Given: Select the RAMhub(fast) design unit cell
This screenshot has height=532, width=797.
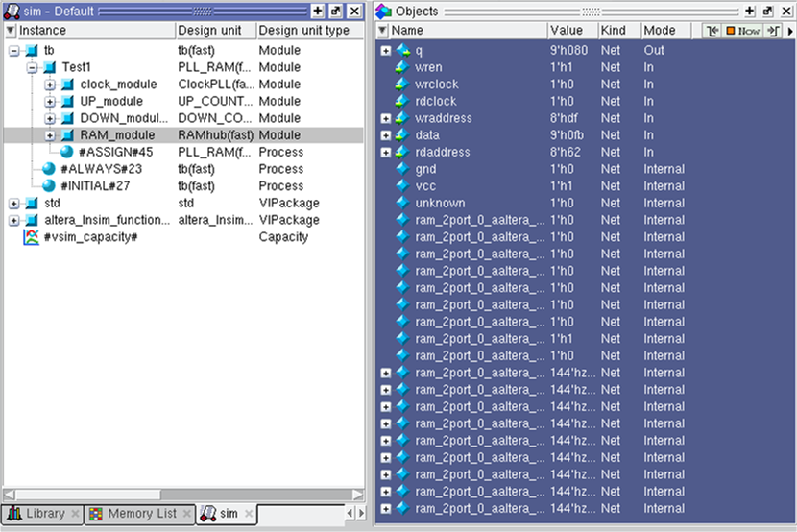Looking at the screenshot, I should click(215, 135).
